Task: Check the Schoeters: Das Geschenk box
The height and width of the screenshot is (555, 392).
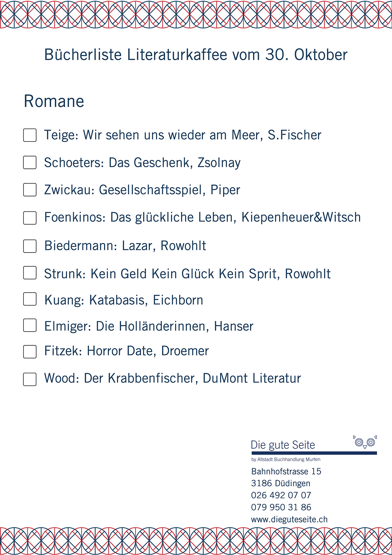Action: 30,163
